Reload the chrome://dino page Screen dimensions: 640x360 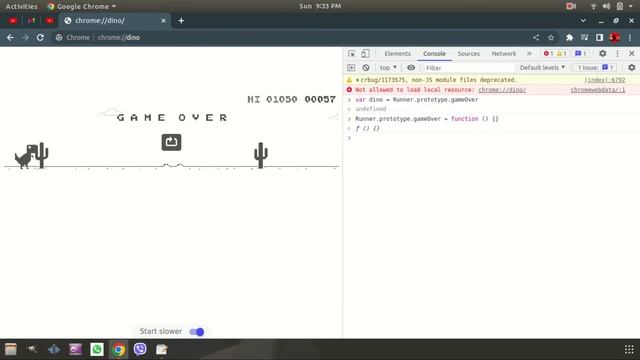tap(40, 38)
